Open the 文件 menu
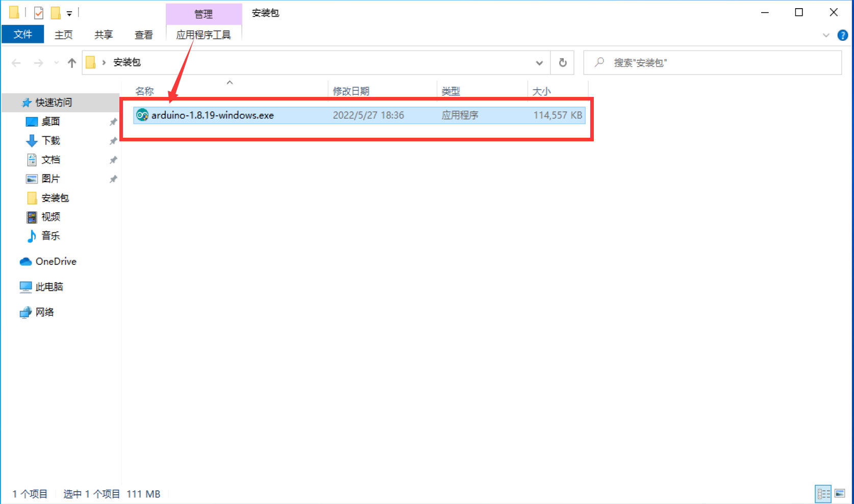The width and height of the screenshot is (854, 504). tap(22, 34)
